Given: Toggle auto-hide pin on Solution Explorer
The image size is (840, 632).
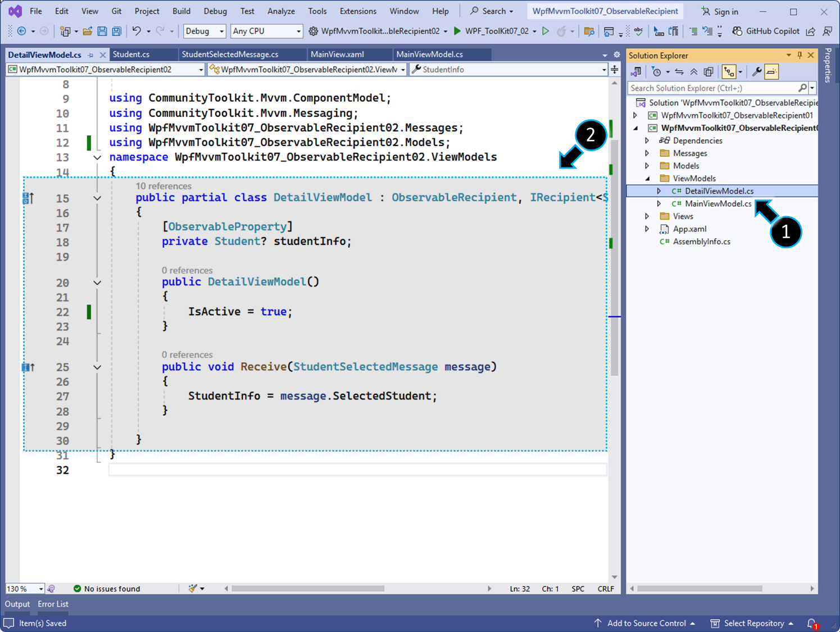Looking at the screenshot, I should pos(800,55).
